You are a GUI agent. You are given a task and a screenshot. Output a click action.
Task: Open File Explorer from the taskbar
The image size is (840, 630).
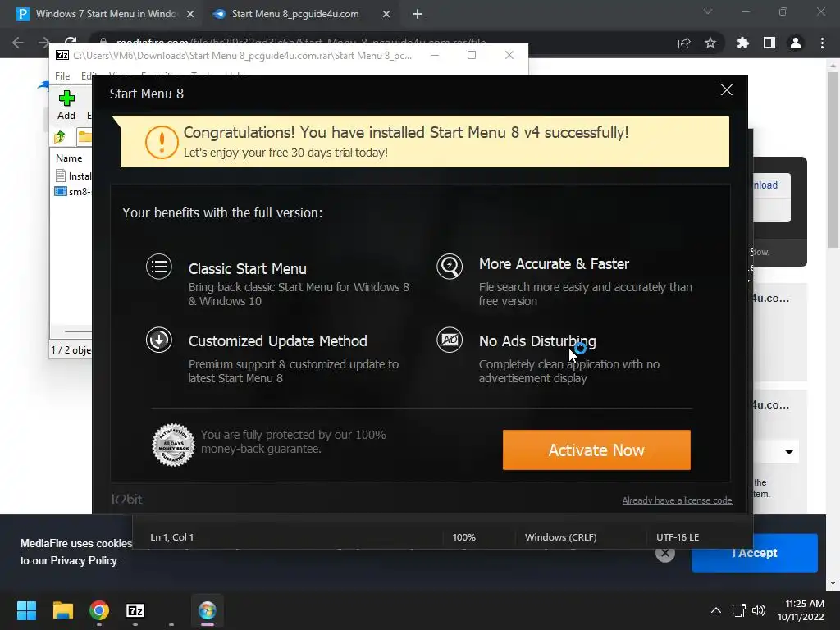62,610
